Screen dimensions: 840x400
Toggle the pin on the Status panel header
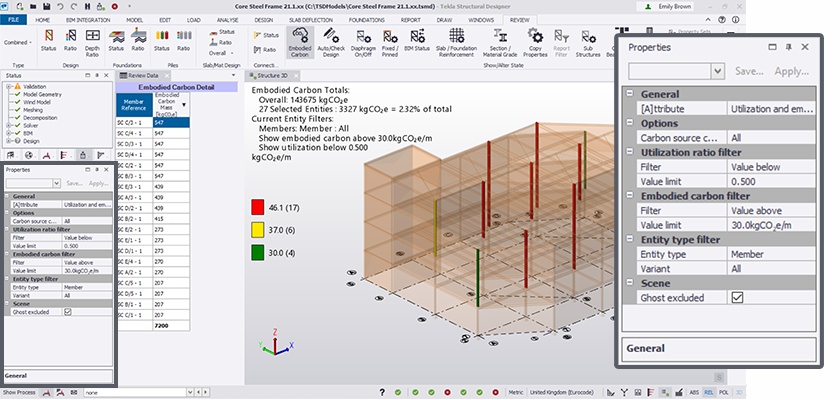(96, 76)
